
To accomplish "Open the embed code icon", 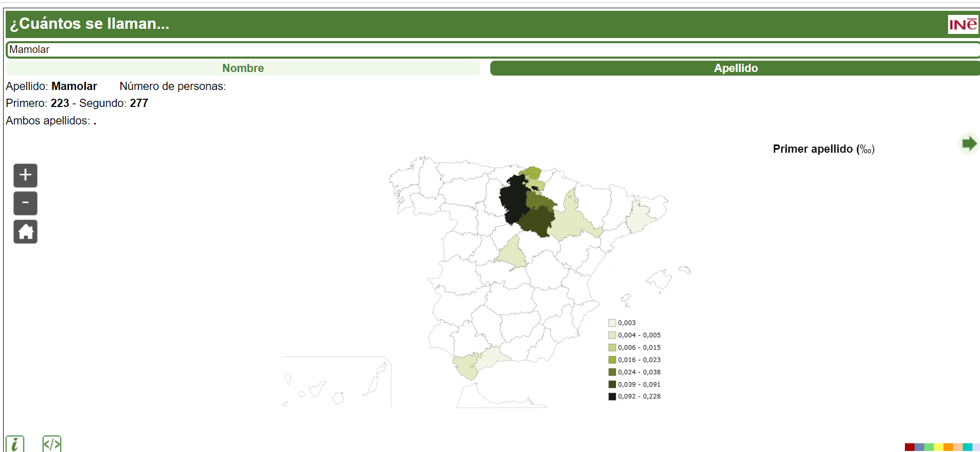I will point(52,444).
